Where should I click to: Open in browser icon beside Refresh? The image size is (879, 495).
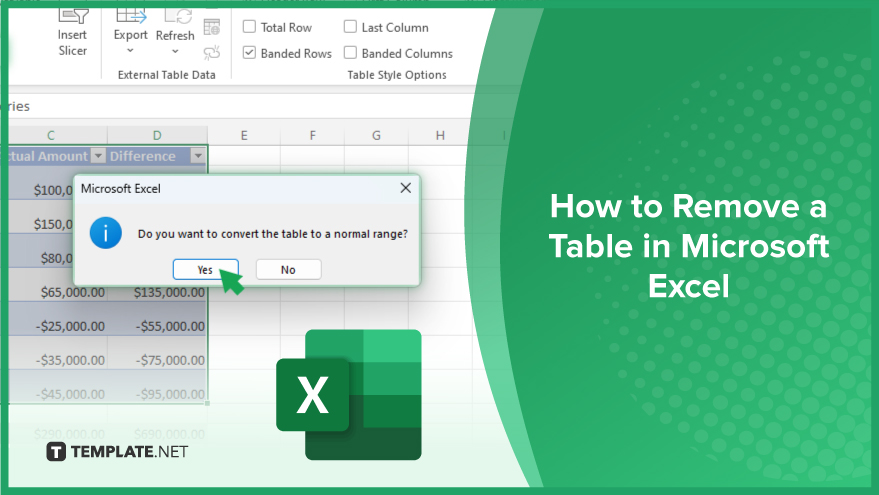212,27
